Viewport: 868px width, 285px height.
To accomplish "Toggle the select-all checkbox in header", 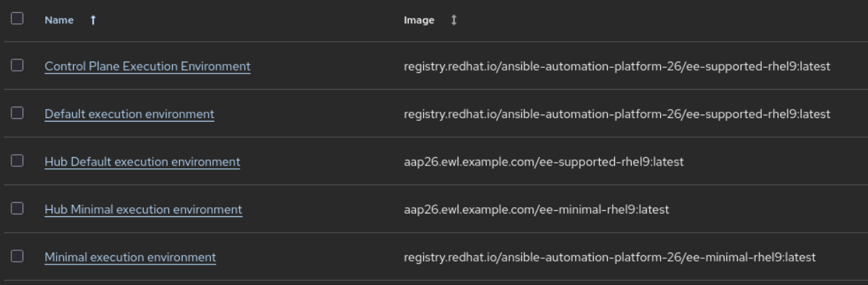I will pyautogui.click(x=18, y=19).
